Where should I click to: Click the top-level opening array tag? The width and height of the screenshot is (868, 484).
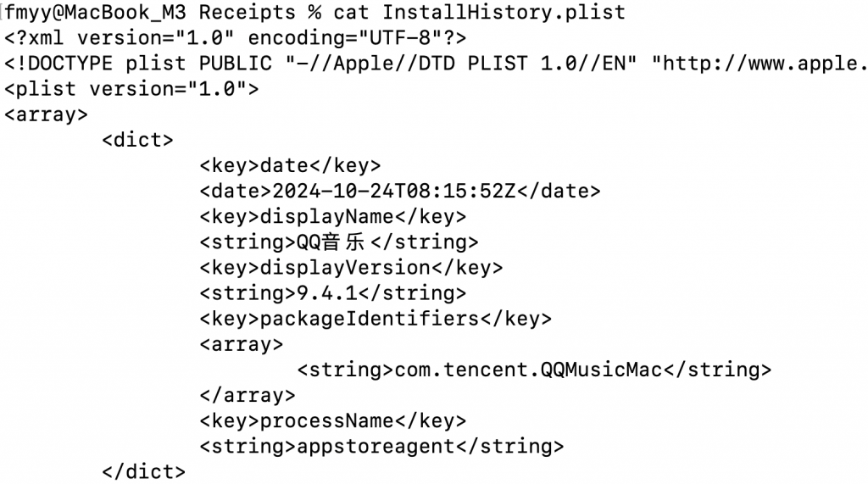pyautogui.click(x=46, y=114)
